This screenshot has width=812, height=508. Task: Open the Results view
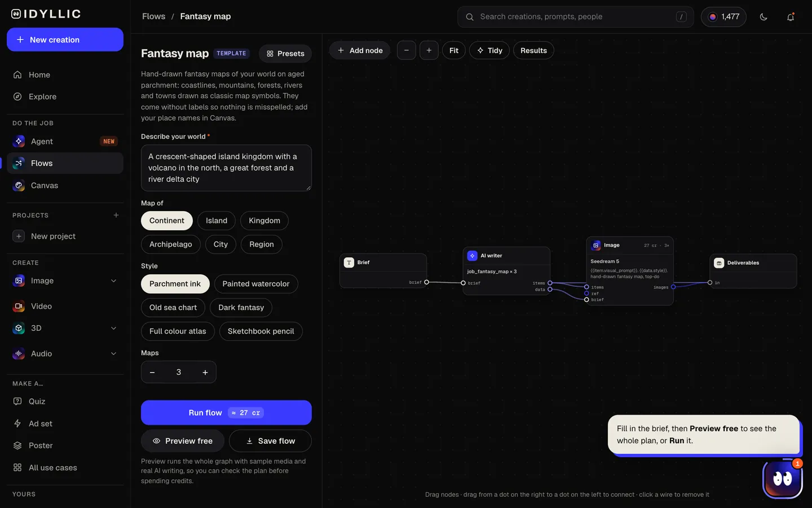[x=533, y=50]
